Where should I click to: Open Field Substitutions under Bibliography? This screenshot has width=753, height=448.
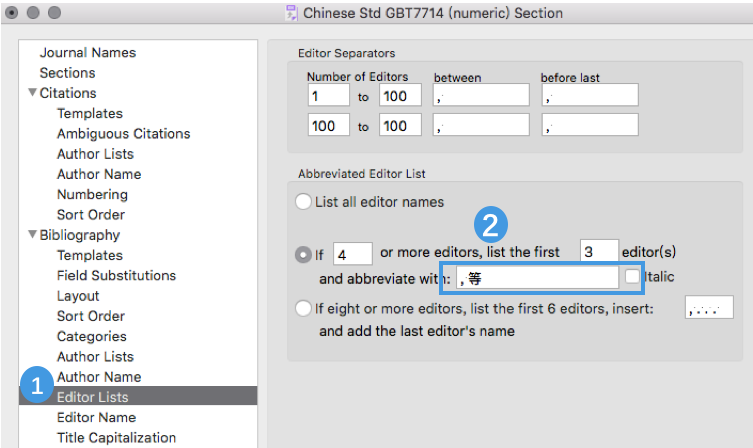pos(116,275)
